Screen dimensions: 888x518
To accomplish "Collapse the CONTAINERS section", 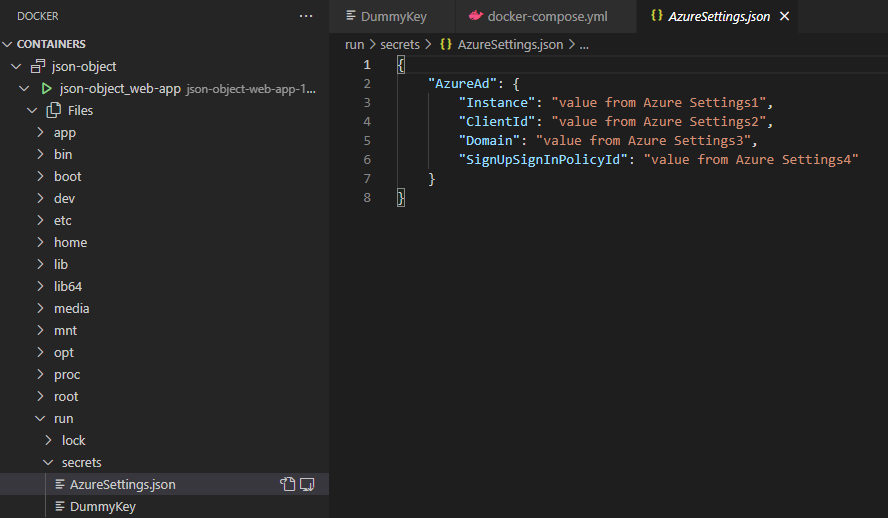I will coord(7,44).
